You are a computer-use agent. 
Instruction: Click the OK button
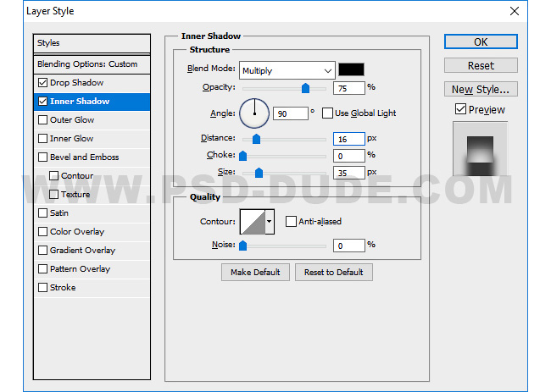(x=481, y=41)
